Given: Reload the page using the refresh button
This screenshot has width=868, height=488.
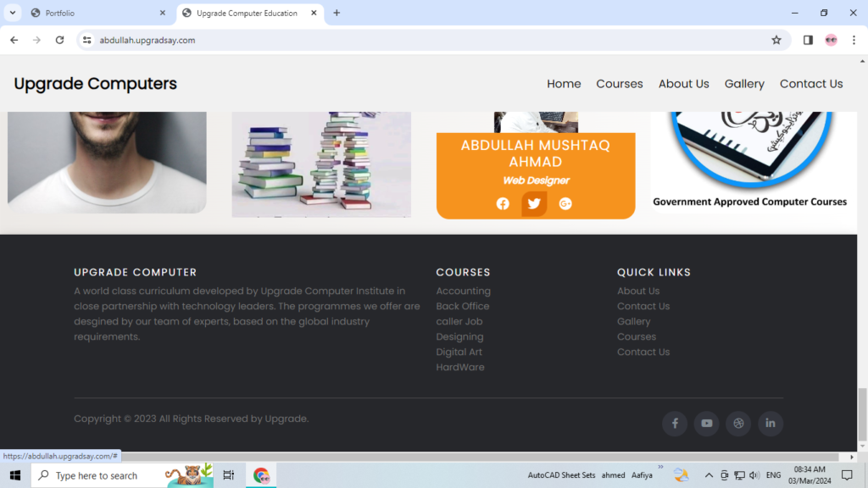Looking at the screenshot, I should pyautogui.click(x=59, y=40).
